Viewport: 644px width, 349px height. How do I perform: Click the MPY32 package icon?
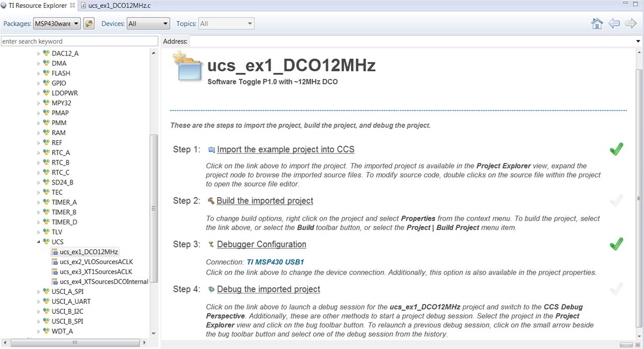coord(47,103)
